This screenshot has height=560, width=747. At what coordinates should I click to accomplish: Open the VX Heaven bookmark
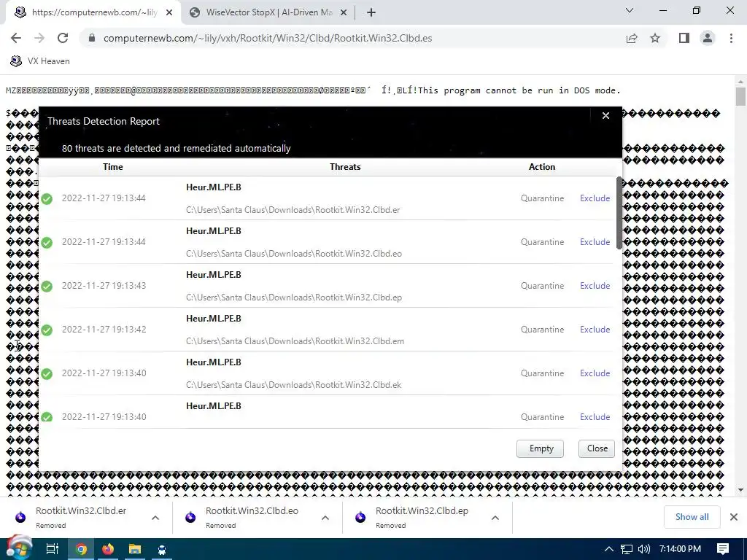[x=40, y=61]
